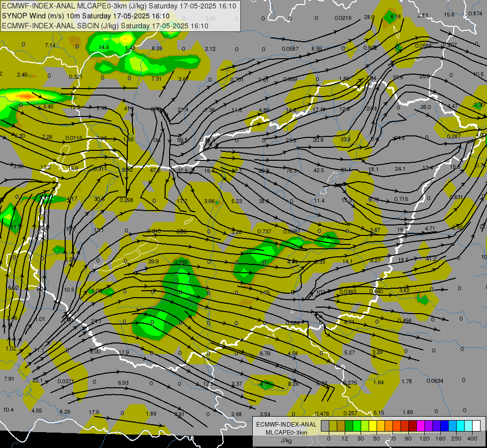487x448 pixels.
Task: Select the bright green legend swatch
Action: pyautogui.click(x=357, y=426)
